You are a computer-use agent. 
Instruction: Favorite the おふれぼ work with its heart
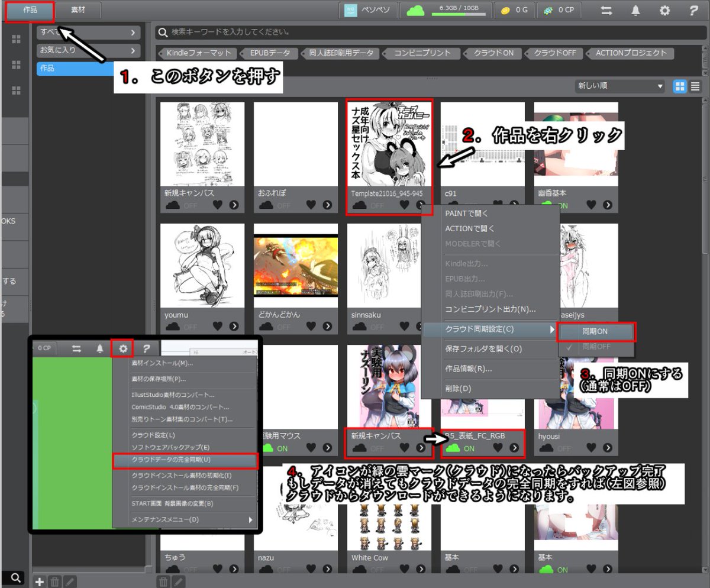click(311, 205)
